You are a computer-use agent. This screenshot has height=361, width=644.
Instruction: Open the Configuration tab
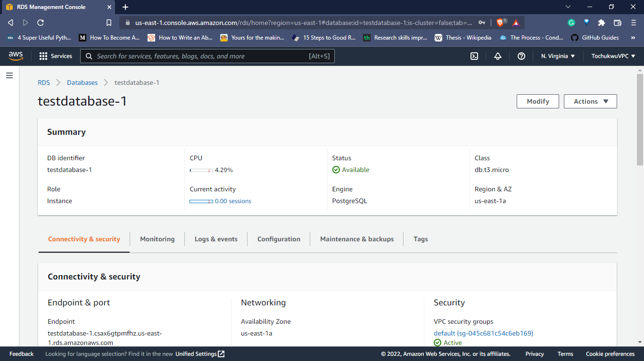(279, 239)
